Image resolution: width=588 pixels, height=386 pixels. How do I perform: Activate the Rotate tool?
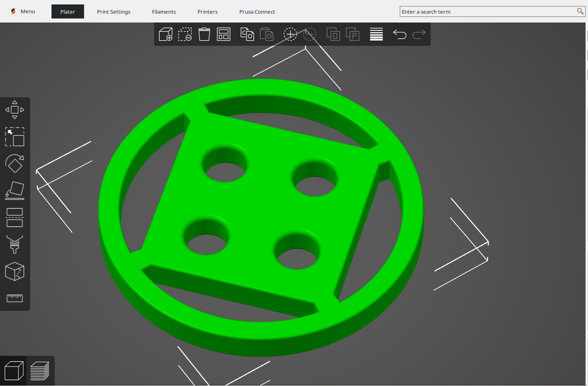click(x=14, y=164)
